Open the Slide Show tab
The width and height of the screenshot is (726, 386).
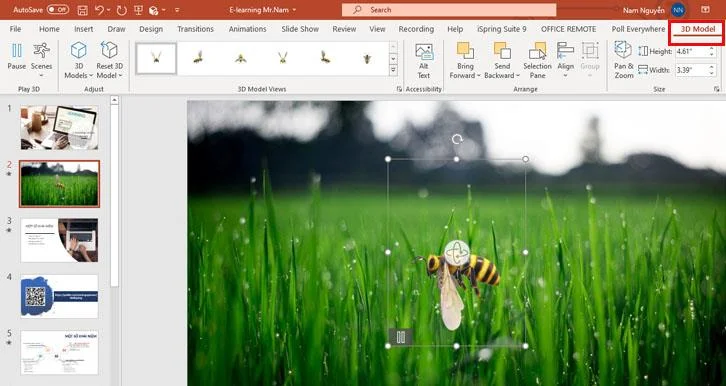300,29
